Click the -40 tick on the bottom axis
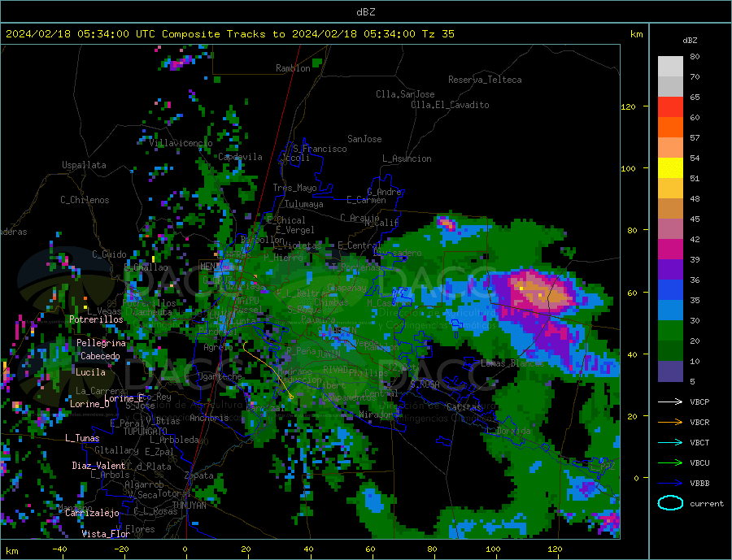This screenshot has height=560, width=732. click(59, 549)
